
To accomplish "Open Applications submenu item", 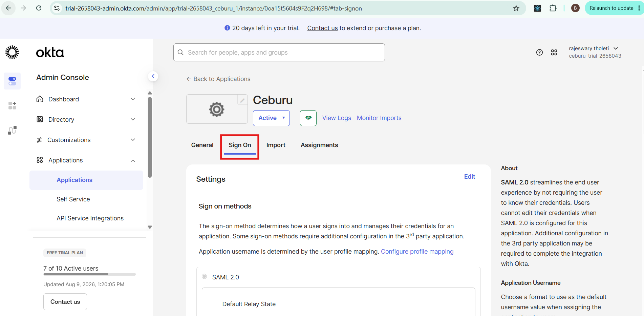I will pos(86,180).
